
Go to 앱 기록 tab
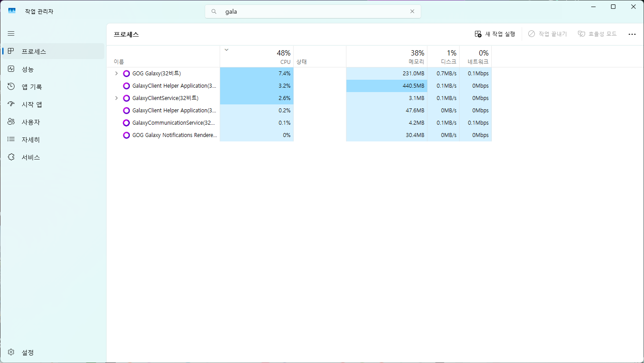(53, 86)
